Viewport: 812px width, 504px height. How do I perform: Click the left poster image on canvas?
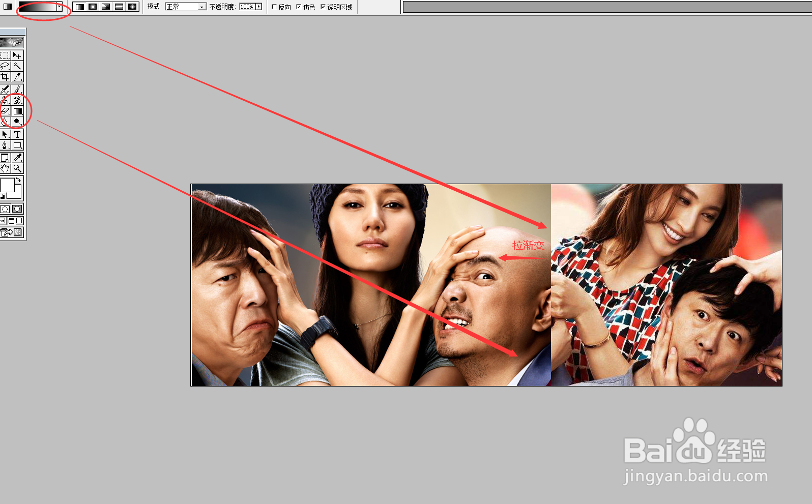point(371,285)
